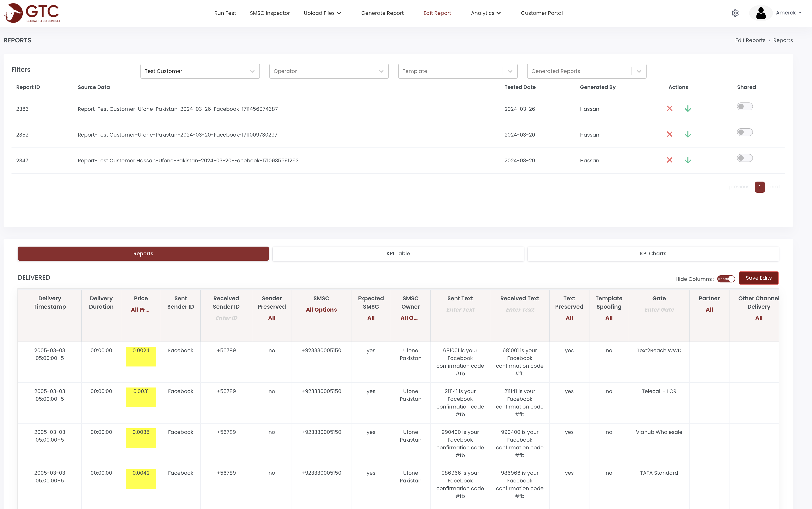Click the GTC logo
This screenshot has width=812, height=509.
(x=32, y=13)
